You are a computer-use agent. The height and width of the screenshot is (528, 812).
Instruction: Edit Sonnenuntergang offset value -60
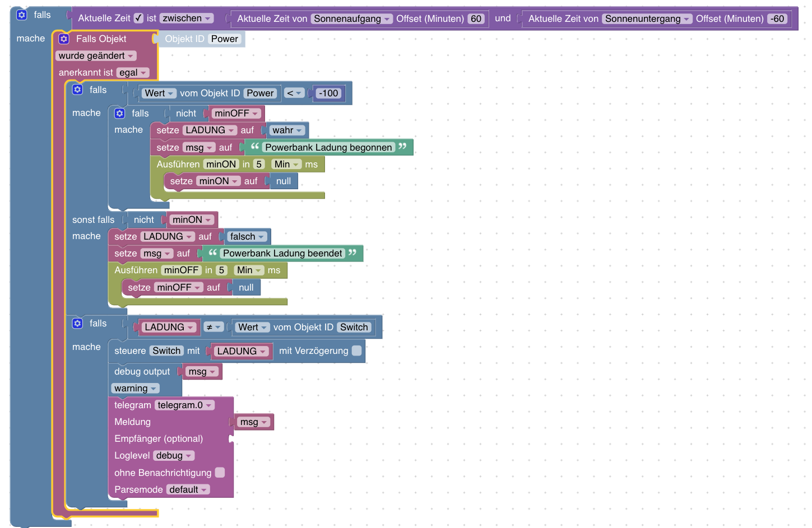tap(778, 18)
